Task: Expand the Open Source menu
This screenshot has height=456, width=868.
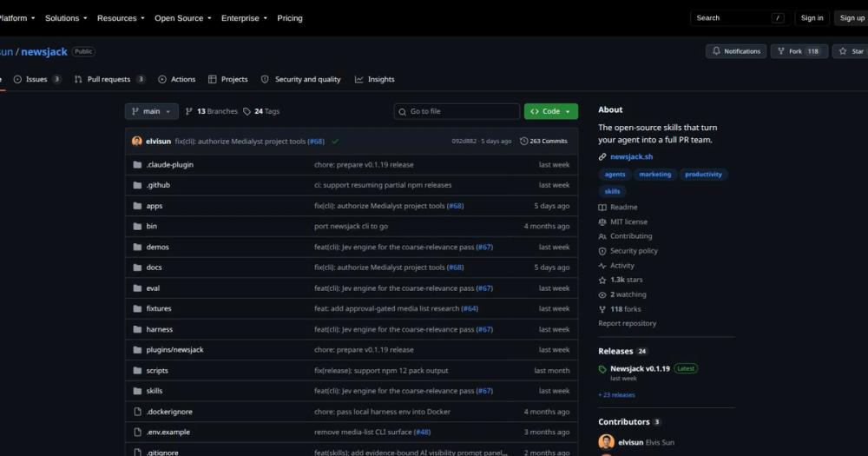Action: tap(182, 18)
